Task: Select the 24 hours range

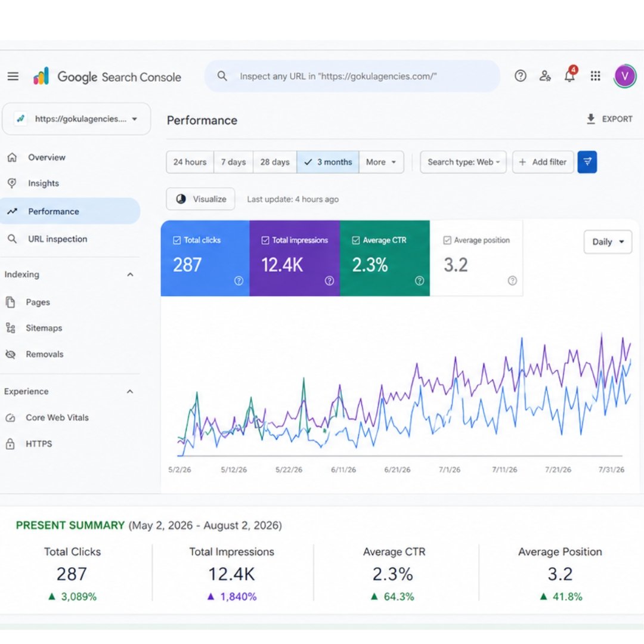Action: click(x=190, y=162)
